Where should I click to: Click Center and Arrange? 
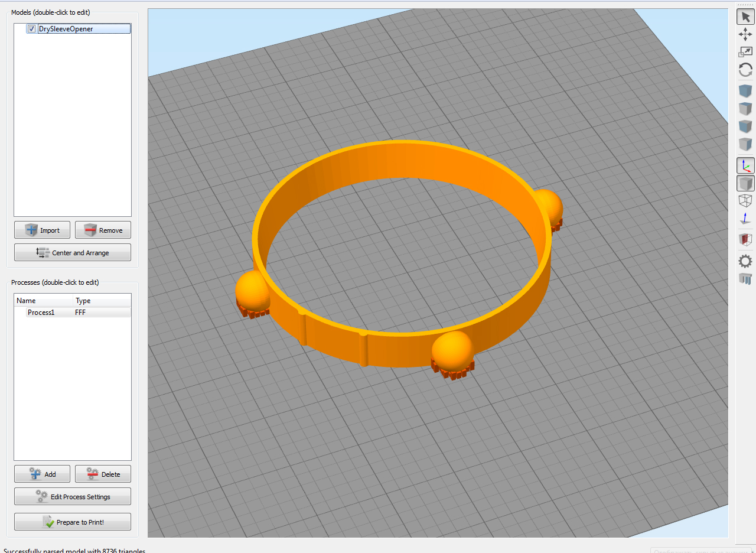pyautogui.click(x=73, y=253)
